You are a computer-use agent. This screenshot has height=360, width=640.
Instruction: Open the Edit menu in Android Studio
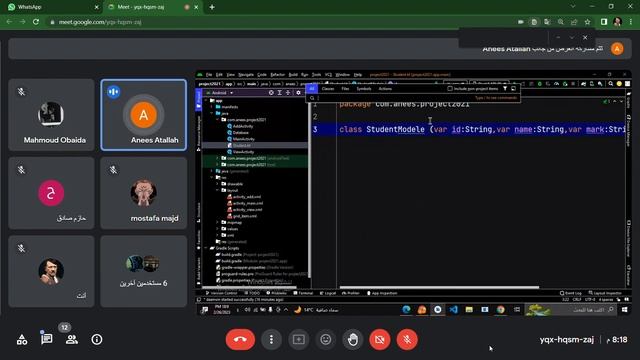[x=219, y=75]
